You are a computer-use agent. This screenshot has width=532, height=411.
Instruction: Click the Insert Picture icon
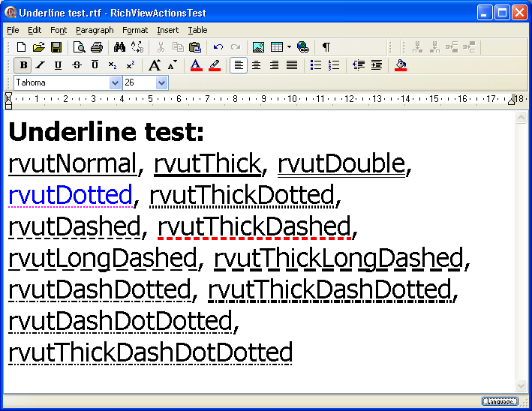click(258, 47)
